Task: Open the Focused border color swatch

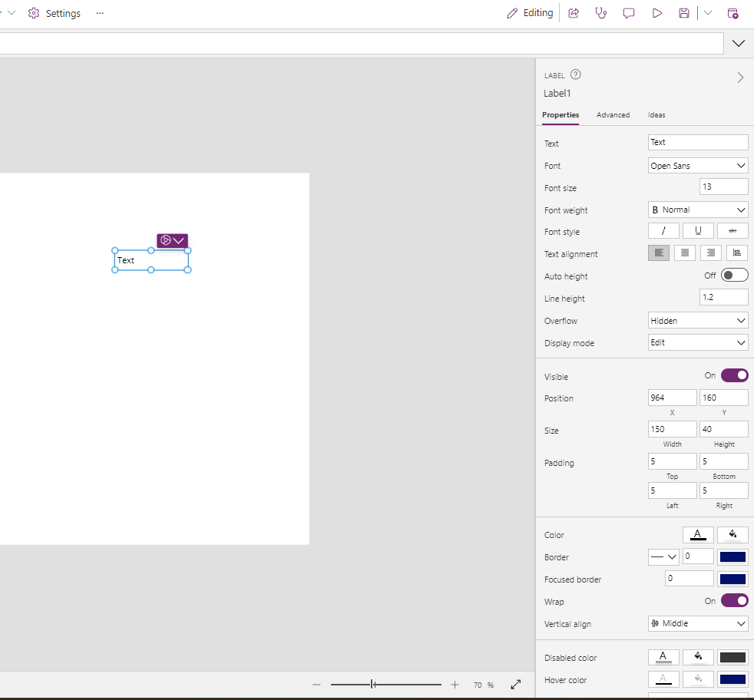Action: pos(733,579)
